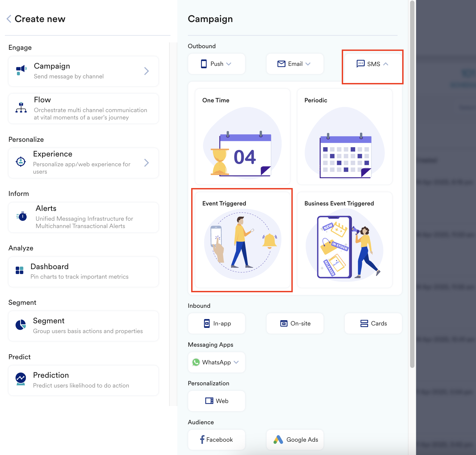Click the Facebook audience button
Viewport: 476px width, 455px height.
[x=216, y=439]
